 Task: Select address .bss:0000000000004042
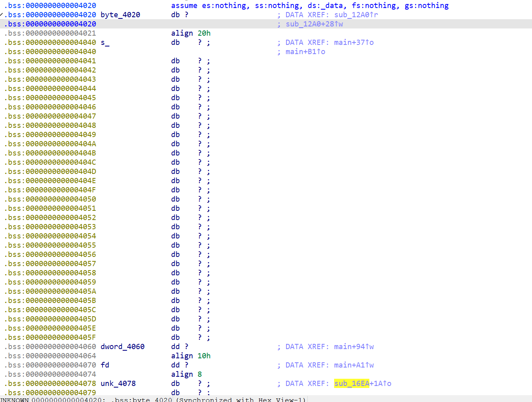(50, 70)
